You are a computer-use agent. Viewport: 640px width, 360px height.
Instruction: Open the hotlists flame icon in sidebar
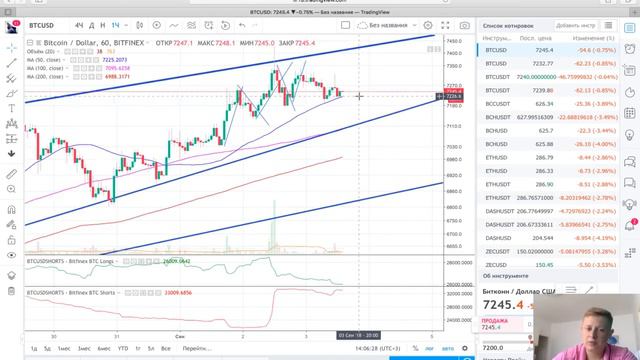[x=630, y=92]
